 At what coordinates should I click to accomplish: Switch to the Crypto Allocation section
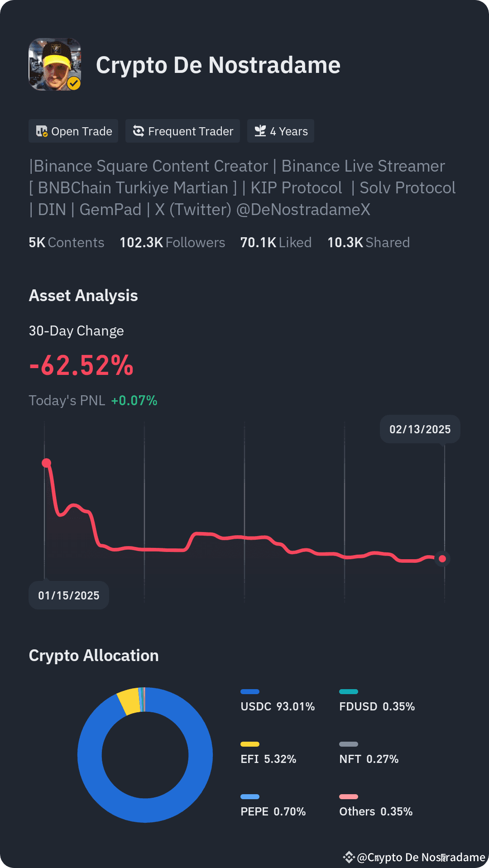click(x=93, y=655)
